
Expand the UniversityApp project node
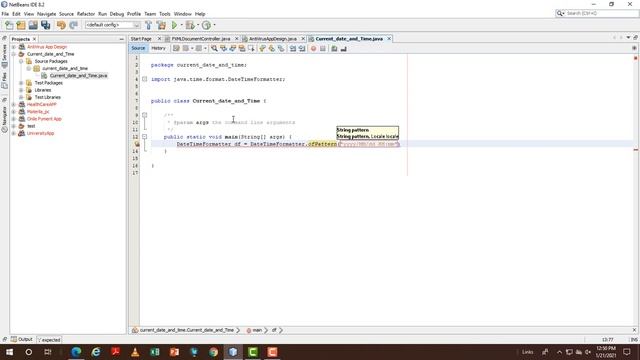(x=14, y=133)
